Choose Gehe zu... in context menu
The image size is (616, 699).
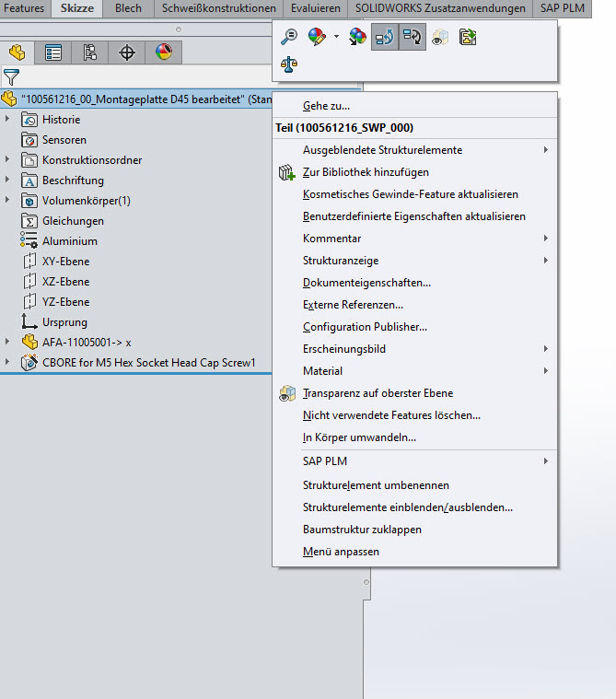click(x=414, y=106)
